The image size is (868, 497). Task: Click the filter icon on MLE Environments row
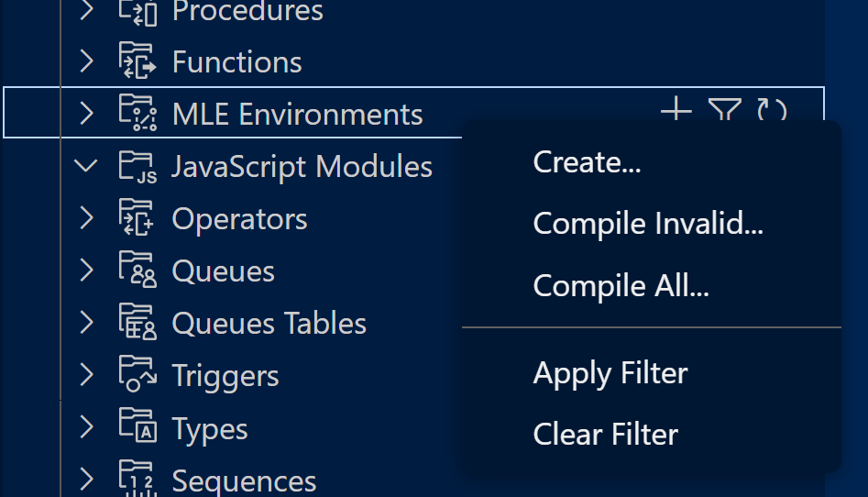point(724,112)
